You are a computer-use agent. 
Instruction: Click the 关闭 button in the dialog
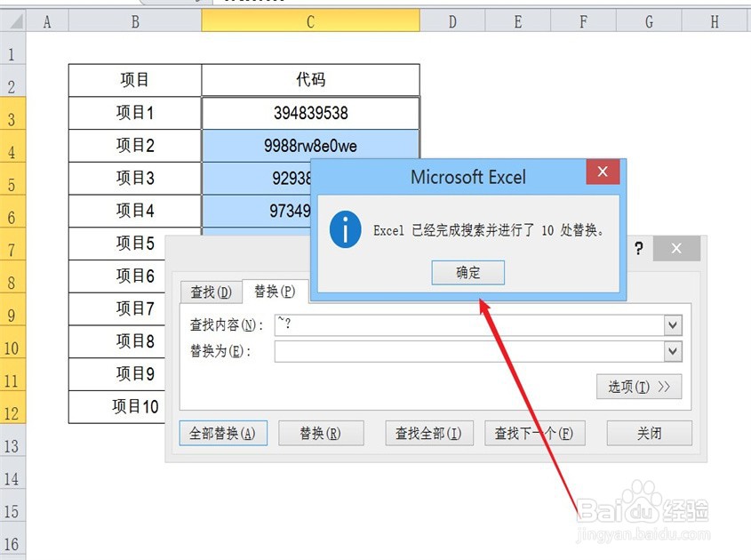click(649, 433)
